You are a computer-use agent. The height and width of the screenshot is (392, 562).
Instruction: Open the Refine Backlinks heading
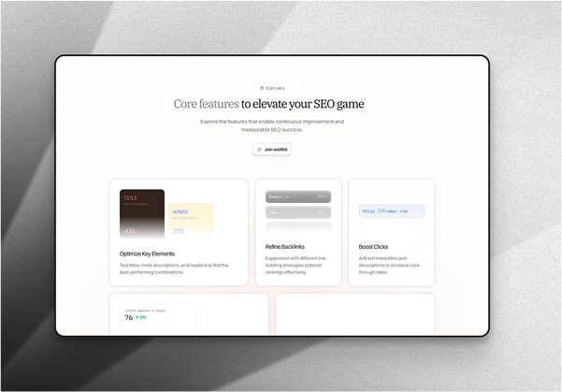tap(284, 247)
